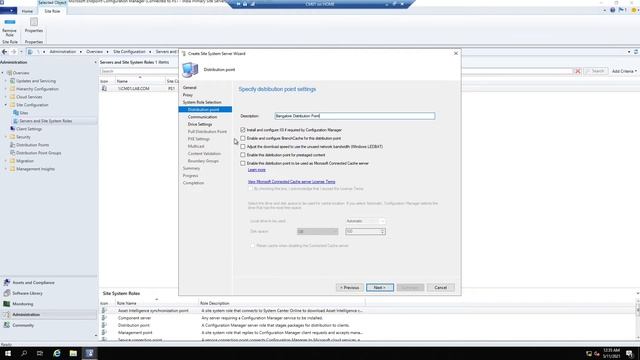640x360 pixels.
Task: Open the Add Criteria dropdown
Action: click(x=624, y=71)
